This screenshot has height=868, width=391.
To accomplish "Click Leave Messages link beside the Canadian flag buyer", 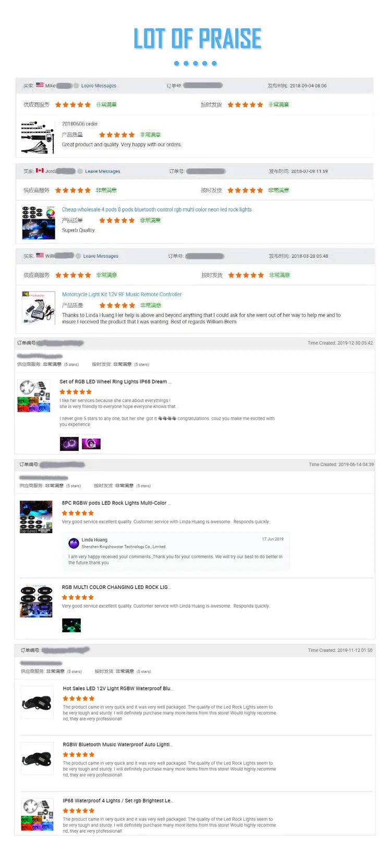I will click(x=103, y=171).
